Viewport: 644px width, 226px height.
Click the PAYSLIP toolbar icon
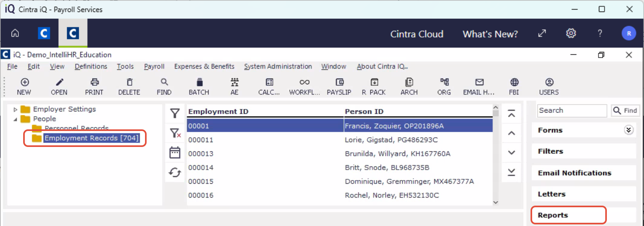click(340, 82)
